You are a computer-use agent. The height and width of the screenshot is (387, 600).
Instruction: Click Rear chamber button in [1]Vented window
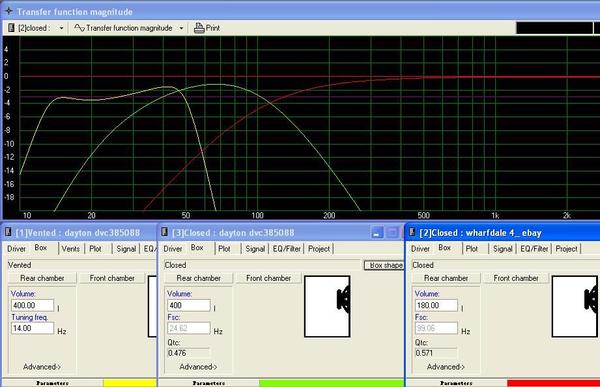(42, 278)
